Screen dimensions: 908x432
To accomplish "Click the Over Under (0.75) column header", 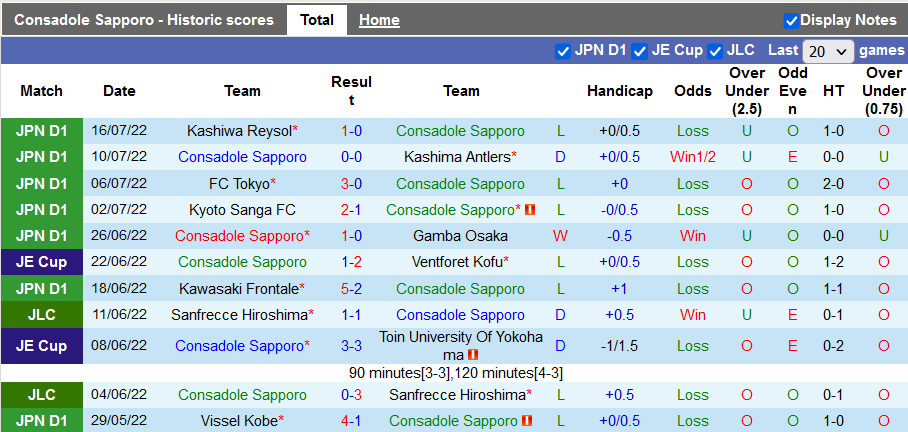I will point(884,91).
